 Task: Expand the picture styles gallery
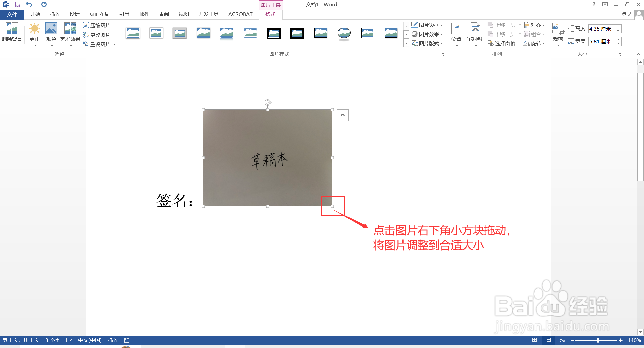click(x=406, y=43)
